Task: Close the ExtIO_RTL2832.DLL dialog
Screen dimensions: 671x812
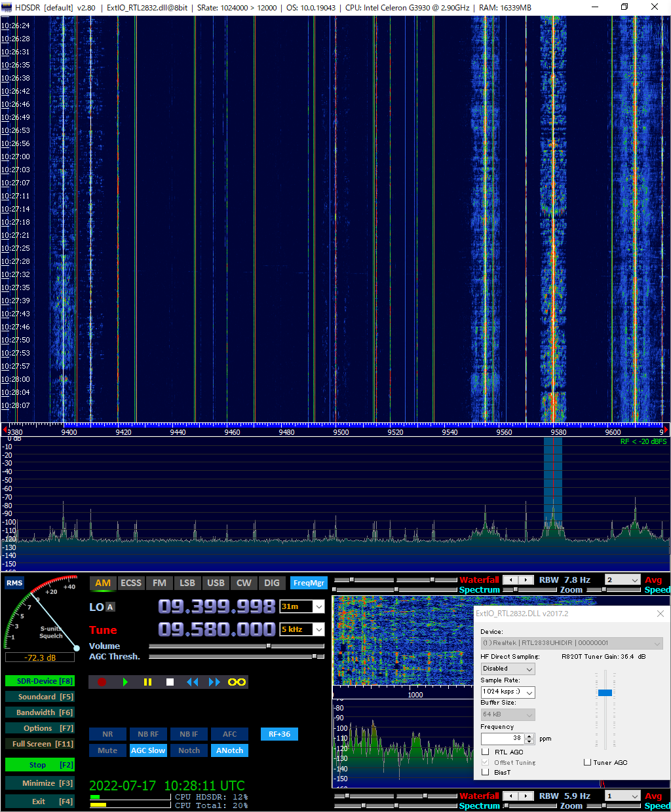Action: [661, 614]
